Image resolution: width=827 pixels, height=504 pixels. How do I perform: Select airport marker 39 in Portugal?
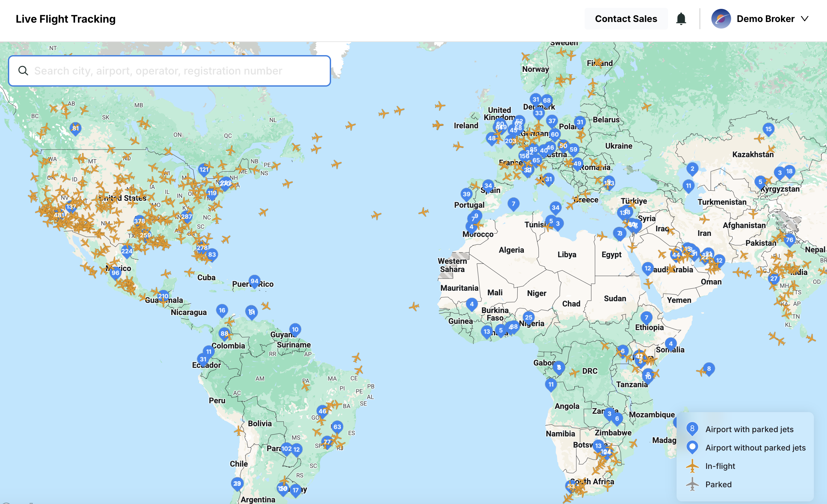click(466, 195)
